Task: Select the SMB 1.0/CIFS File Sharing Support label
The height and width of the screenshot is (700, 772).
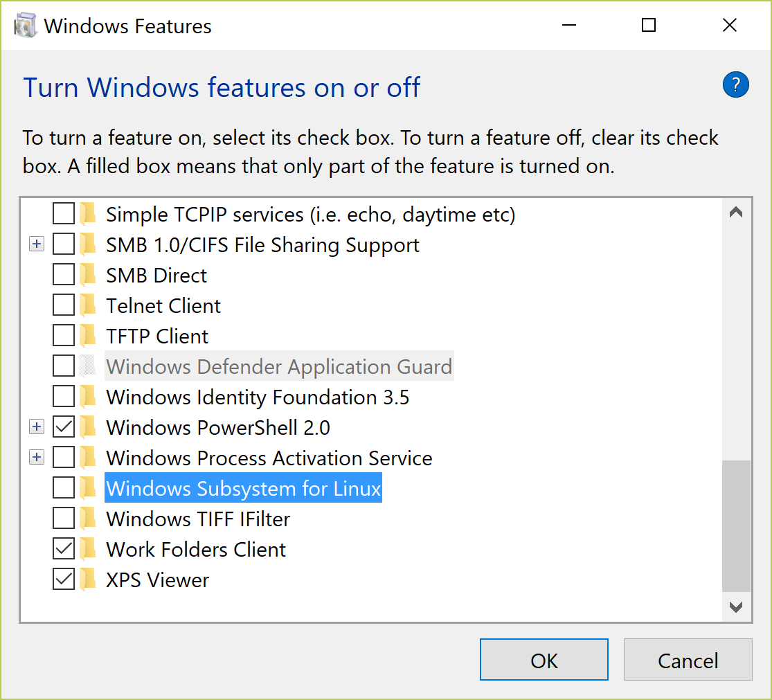Action: [263, 246]
